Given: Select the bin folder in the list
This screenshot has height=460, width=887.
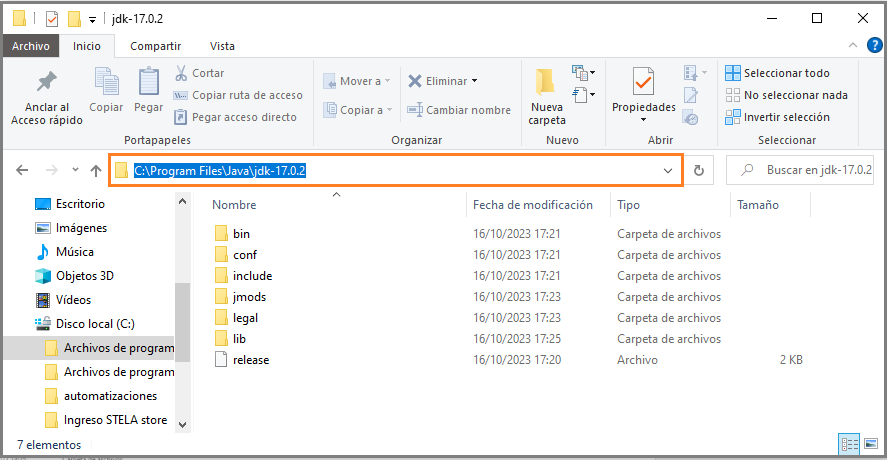Looking at the screenshot, I should coord(241,234).
